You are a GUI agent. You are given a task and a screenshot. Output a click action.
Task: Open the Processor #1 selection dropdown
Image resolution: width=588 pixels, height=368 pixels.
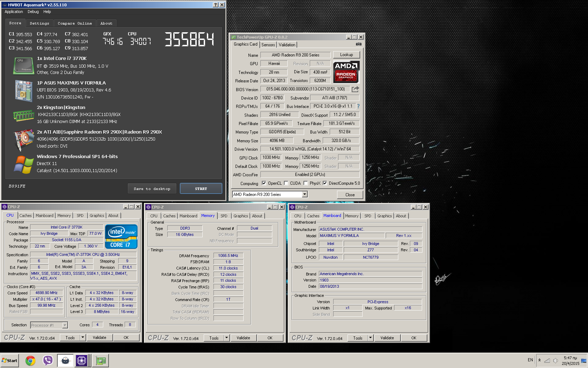[x=65, y=325]
